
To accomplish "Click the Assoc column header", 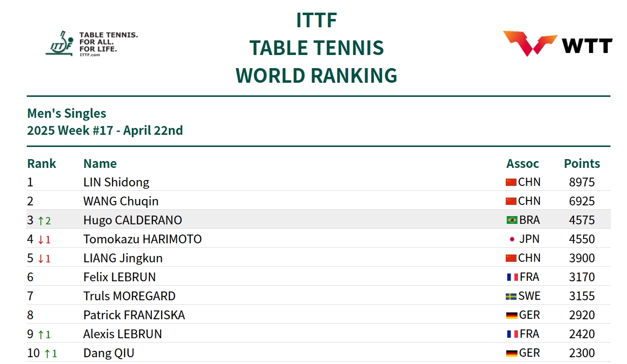I will [522, 164].
